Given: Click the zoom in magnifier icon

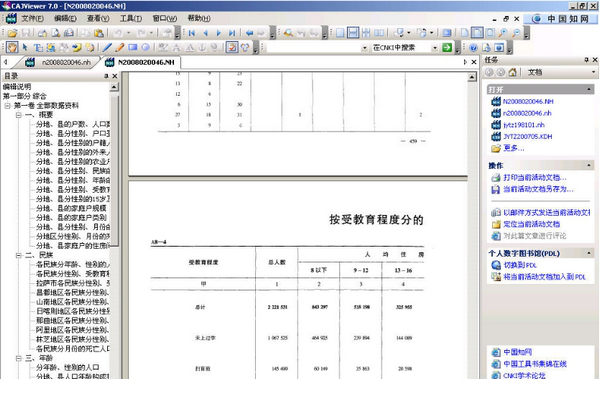Looking at the screenshot, I should click(503, 33).
